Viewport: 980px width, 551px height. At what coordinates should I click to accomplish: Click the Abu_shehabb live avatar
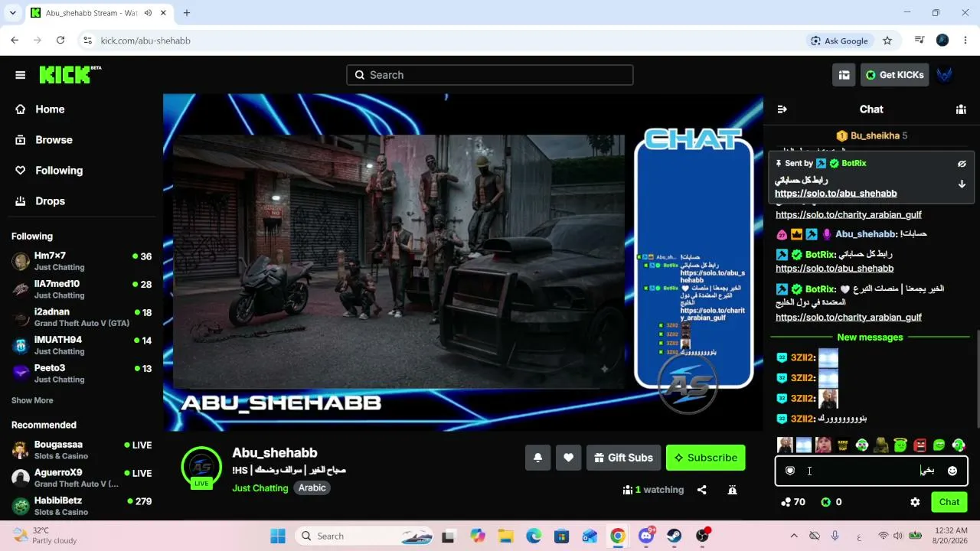[201, 468]
